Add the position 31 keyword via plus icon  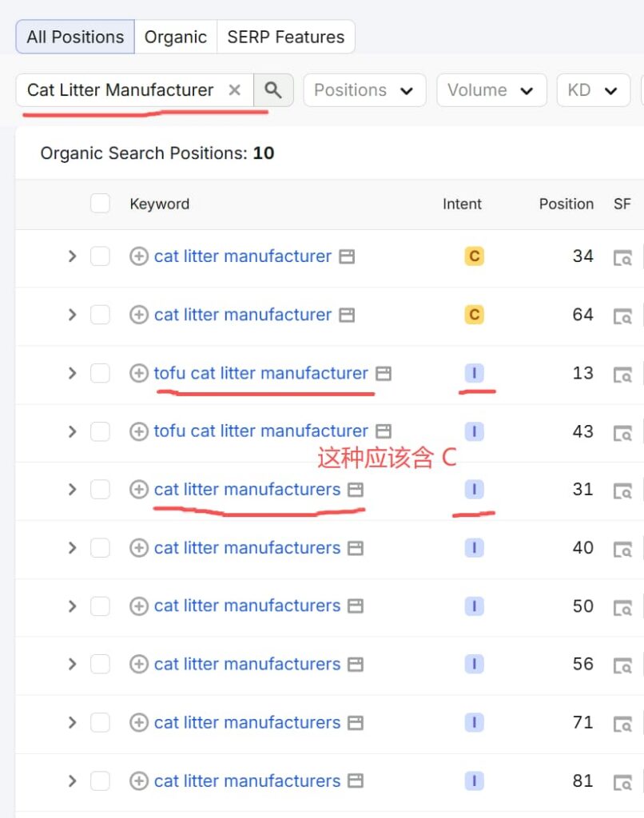click(139, 490)
